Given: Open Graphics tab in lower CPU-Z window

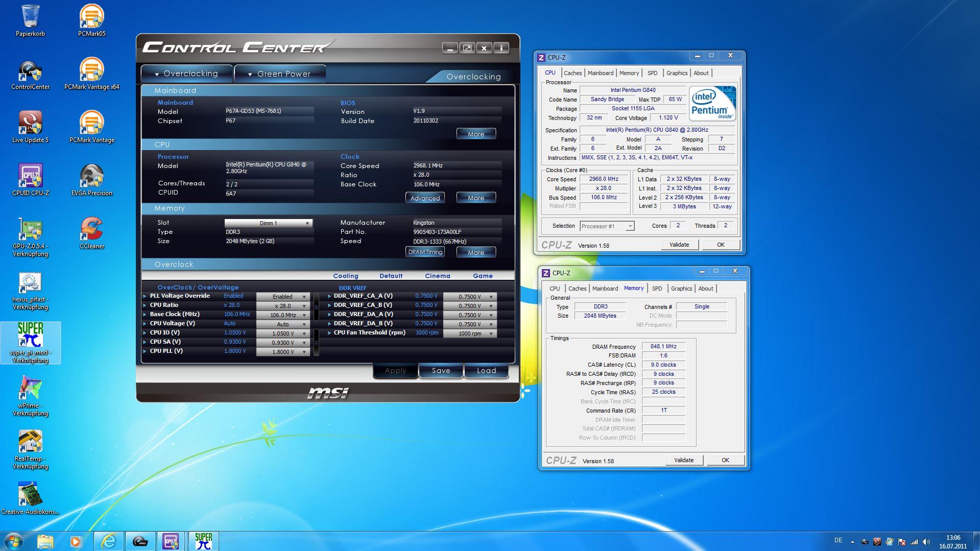Looking at the screenshot, I should [681, 289].
